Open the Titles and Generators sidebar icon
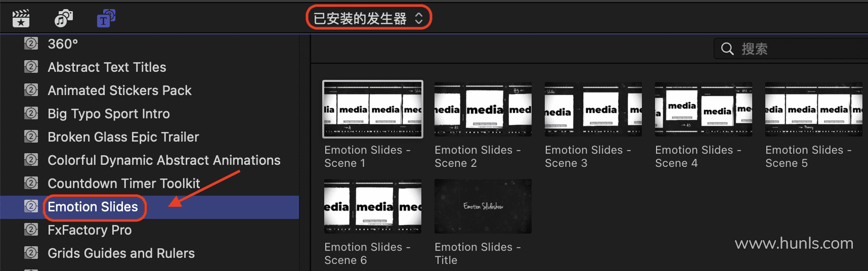Screen dimensions: 868x271 106,18
